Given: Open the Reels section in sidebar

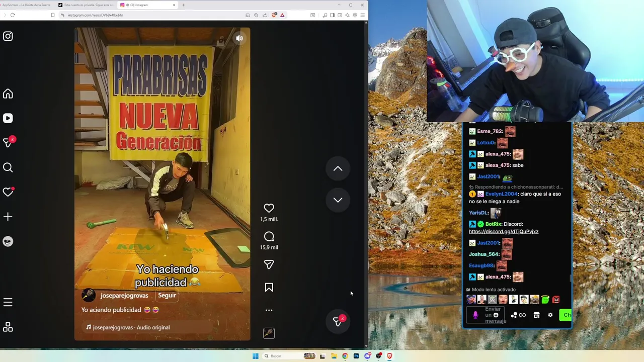Looking at the screenshot, I should coord(8,118).
